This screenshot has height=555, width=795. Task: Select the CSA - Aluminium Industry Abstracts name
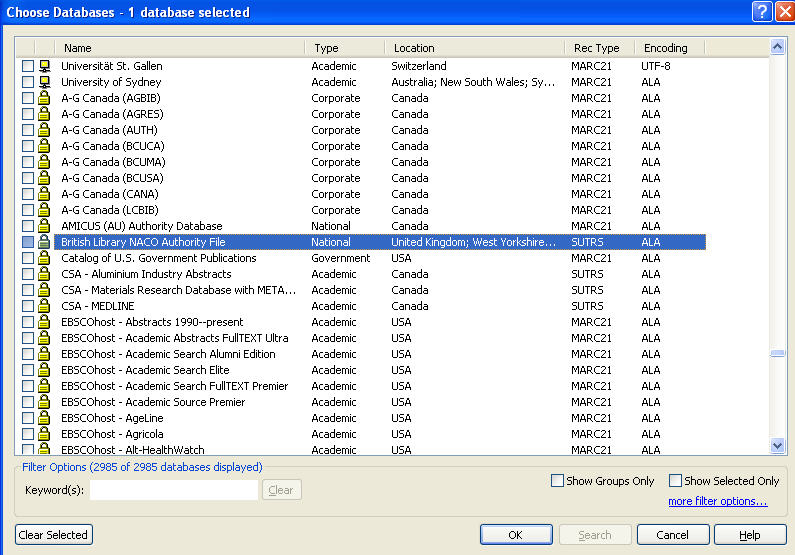146,274
